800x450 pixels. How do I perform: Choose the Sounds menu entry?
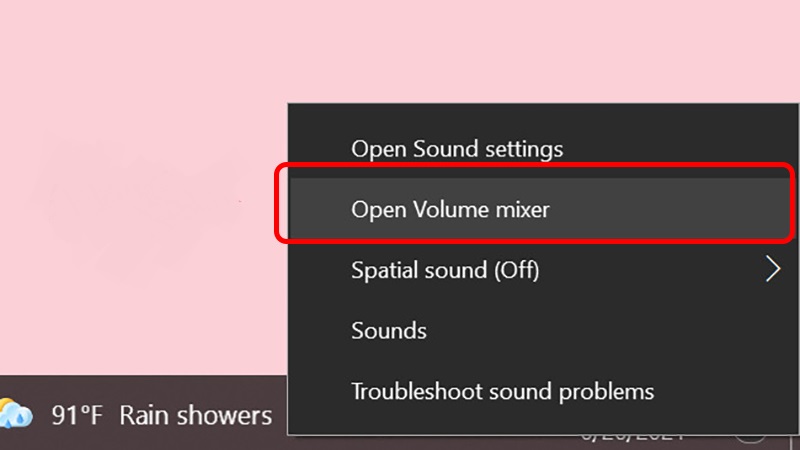click(389, 330)
